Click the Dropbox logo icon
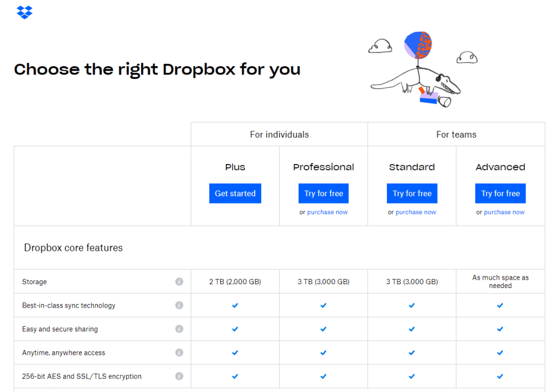Screen dimensions: 556x392 coord(24,12)
